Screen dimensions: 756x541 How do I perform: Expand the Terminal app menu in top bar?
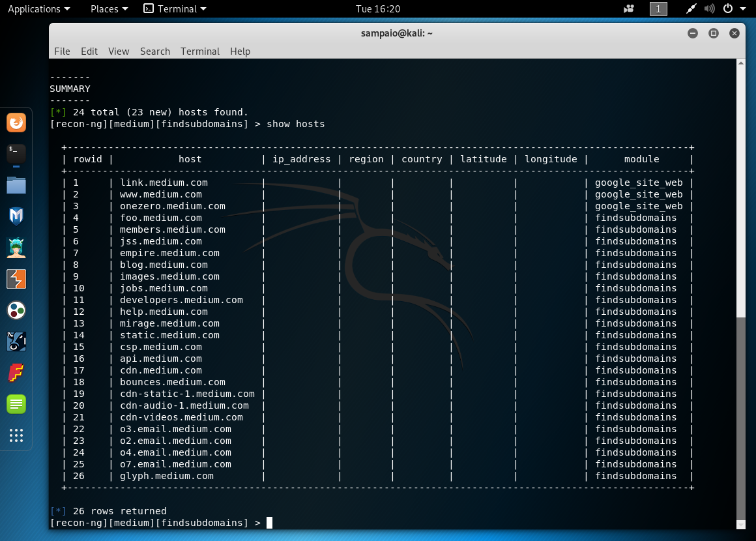[x=175, y=9]
